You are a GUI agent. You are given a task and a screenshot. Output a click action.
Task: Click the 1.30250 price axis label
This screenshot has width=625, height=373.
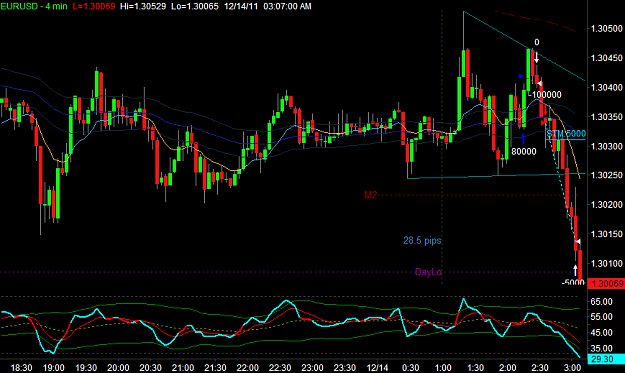(x=606, y=175)
